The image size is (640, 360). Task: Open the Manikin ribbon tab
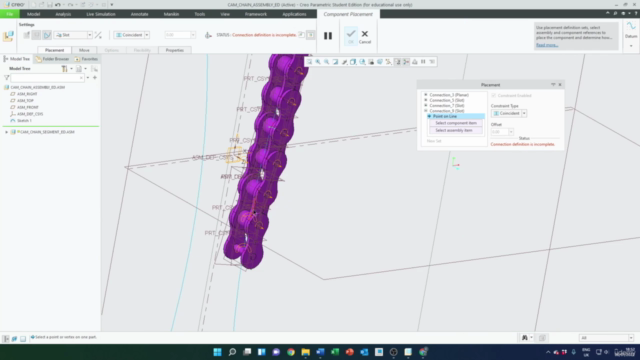[171, 14]
